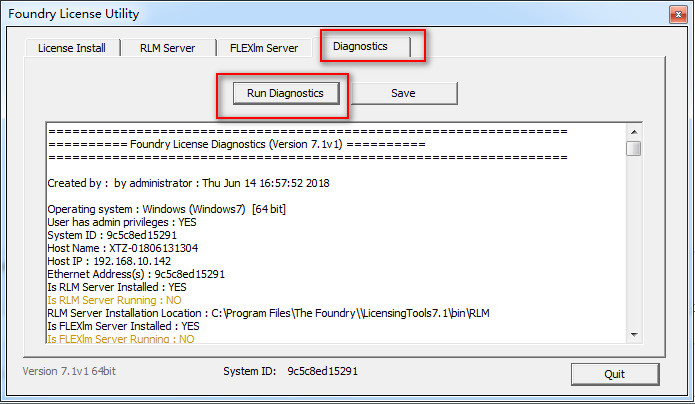Click the 'Ethernet Address(s)' line
This screenshot has width=695, height=404.
click(x=136, y=274)
